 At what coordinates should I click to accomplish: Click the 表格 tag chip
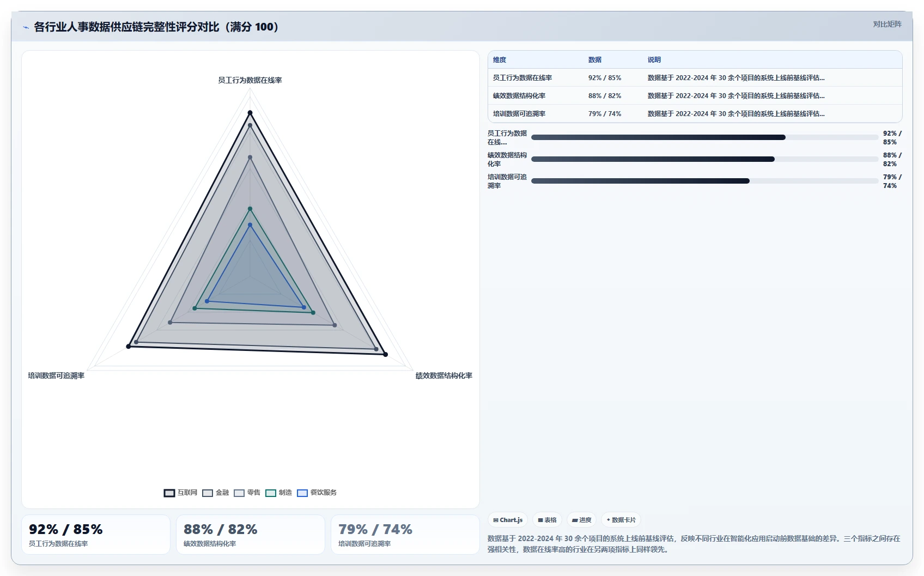(547, 520)
